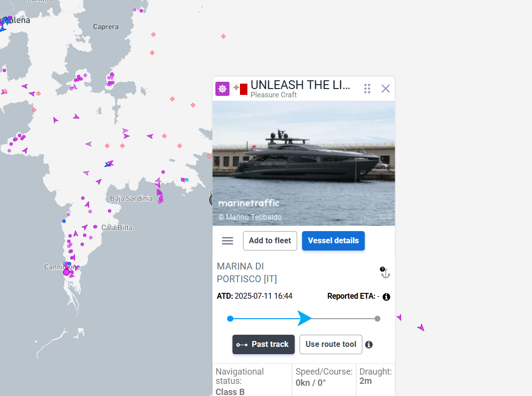Click the purple pleasure craft type icon
The width and height of the screenshot is (532, 396).
click(x=222, y=89)
